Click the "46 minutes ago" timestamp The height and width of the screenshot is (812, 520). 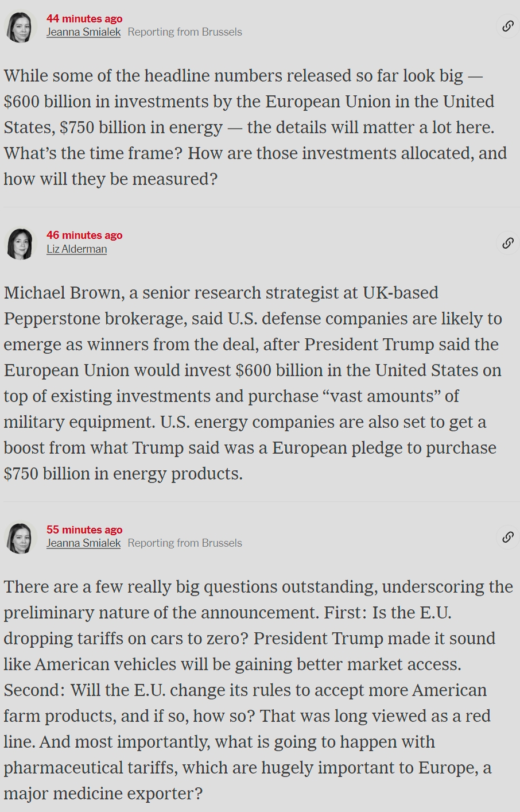pyautogui.click(x=84, y=235)
